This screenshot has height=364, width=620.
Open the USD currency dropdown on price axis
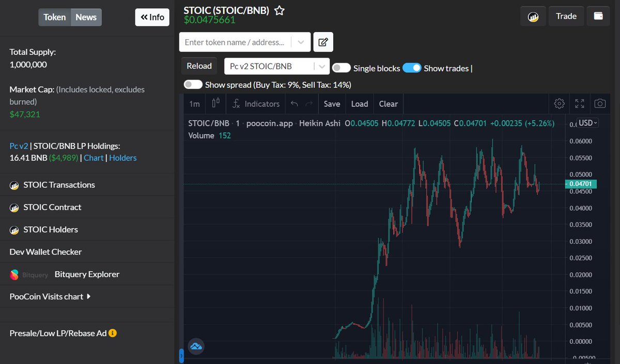point(588,123)
